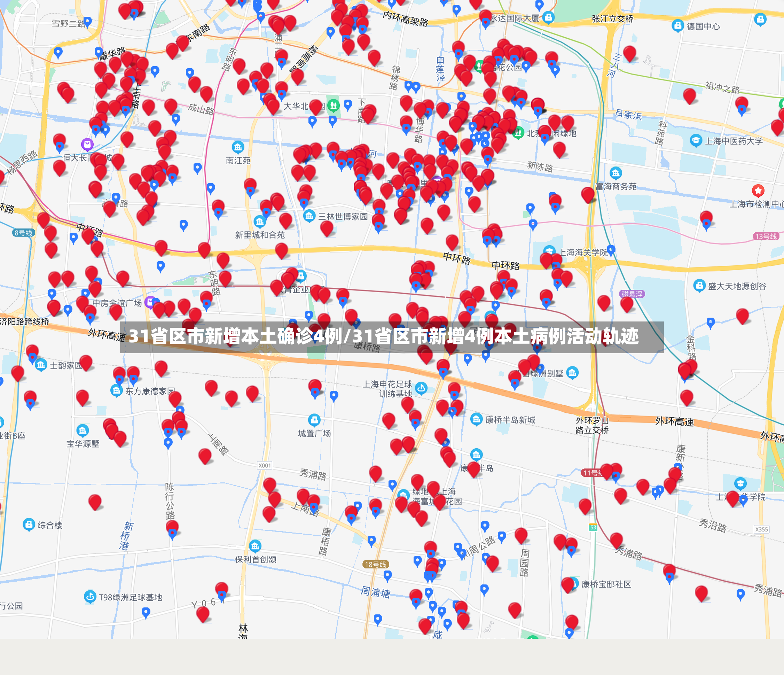Image resolution: width=784 pixels, height=675 pixels.
Task: Click the 外环罗山路立交桥 label
Action: (x=592, y=425)
